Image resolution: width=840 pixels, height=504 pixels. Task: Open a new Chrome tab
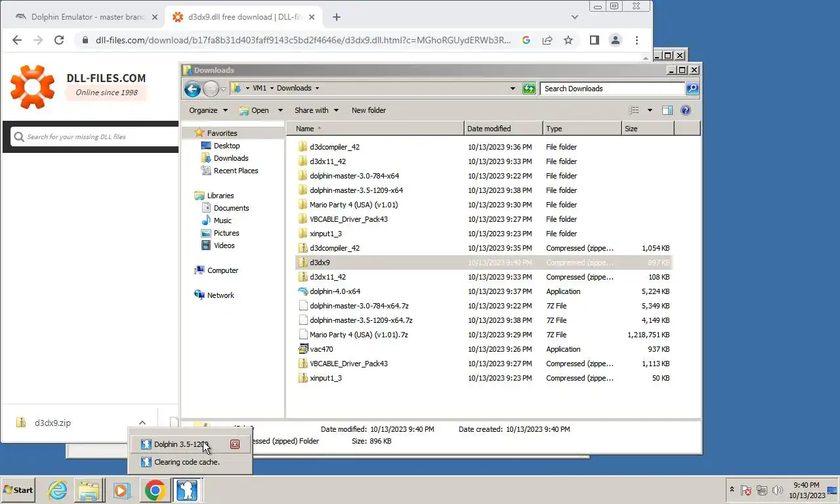click(336, 17)
